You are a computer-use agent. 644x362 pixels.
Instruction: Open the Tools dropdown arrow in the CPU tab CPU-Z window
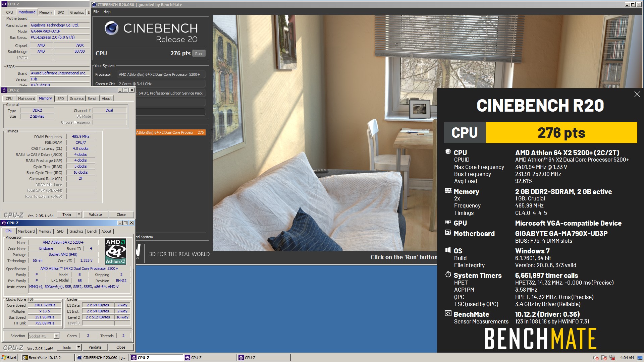[78, 347]
